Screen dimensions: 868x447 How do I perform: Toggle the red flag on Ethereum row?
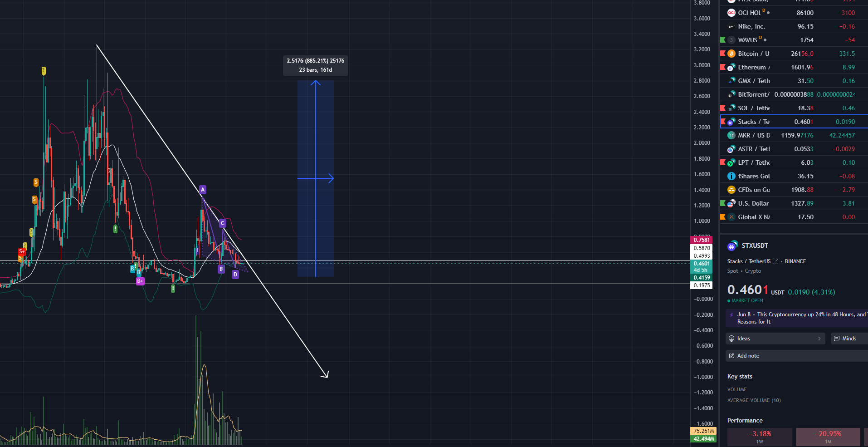pos(723,67)
